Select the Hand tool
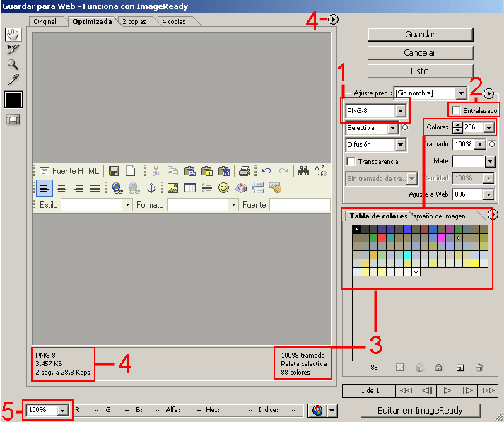The width and height of the screenshot is (504, 422). tap(13, 35)
